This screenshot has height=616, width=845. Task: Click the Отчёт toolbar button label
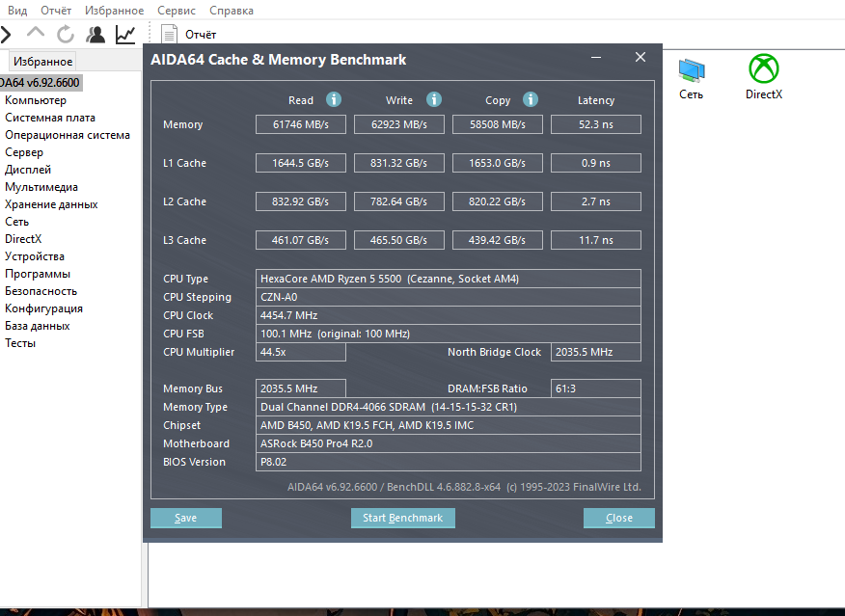click(x=201, y=35)
